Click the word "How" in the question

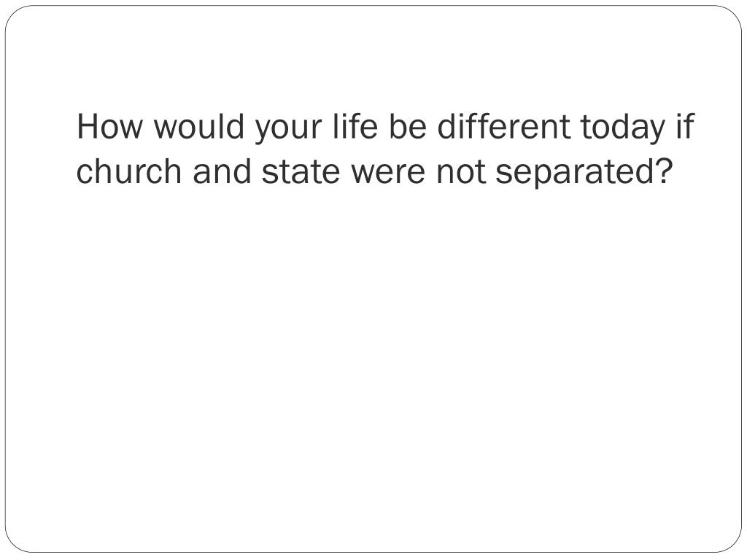pos(109,127)
